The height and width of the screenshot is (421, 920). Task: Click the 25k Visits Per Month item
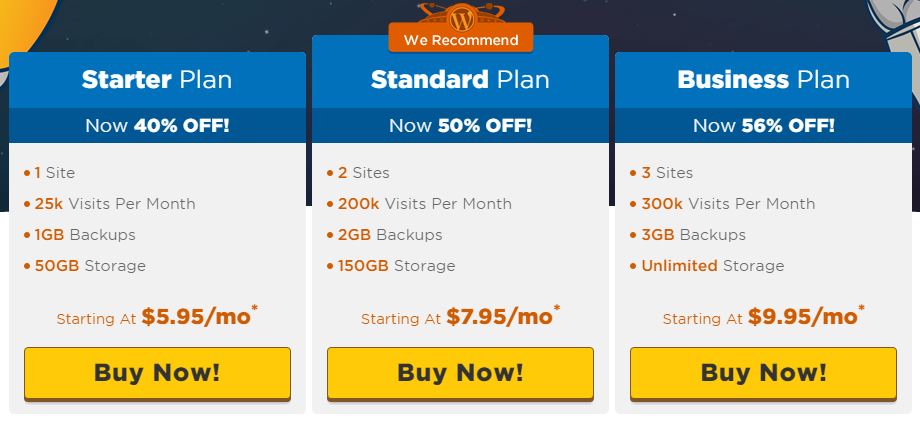pos(114,203)
